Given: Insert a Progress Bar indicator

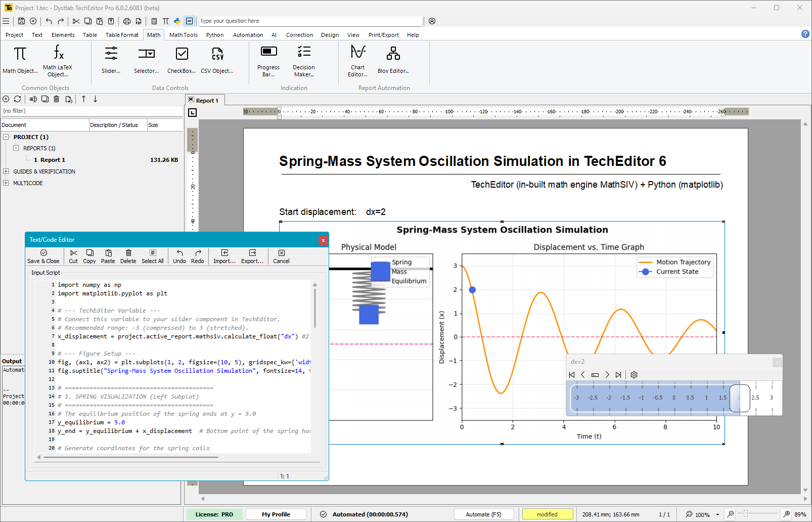Looking at the screenshot, I should click(268, 61).
